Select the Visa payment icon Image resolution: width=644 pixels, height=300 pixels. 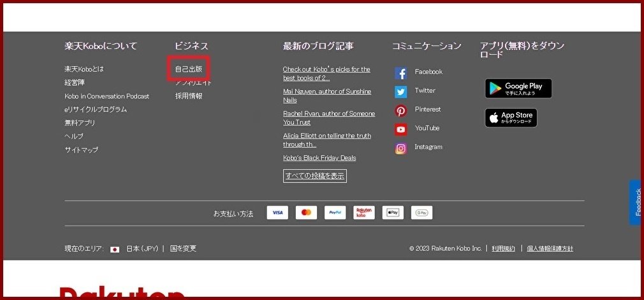[x=277, y=213]
